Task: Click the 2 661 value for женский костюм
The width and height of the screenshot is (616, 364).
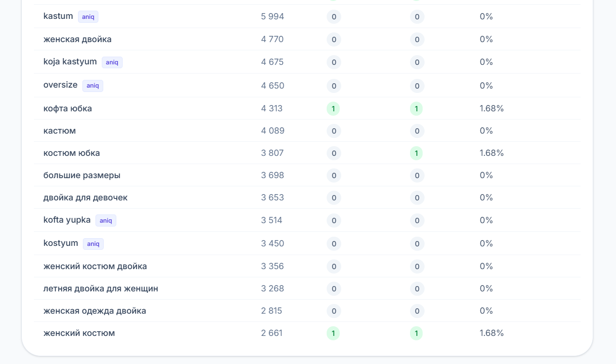Action: 272,333
